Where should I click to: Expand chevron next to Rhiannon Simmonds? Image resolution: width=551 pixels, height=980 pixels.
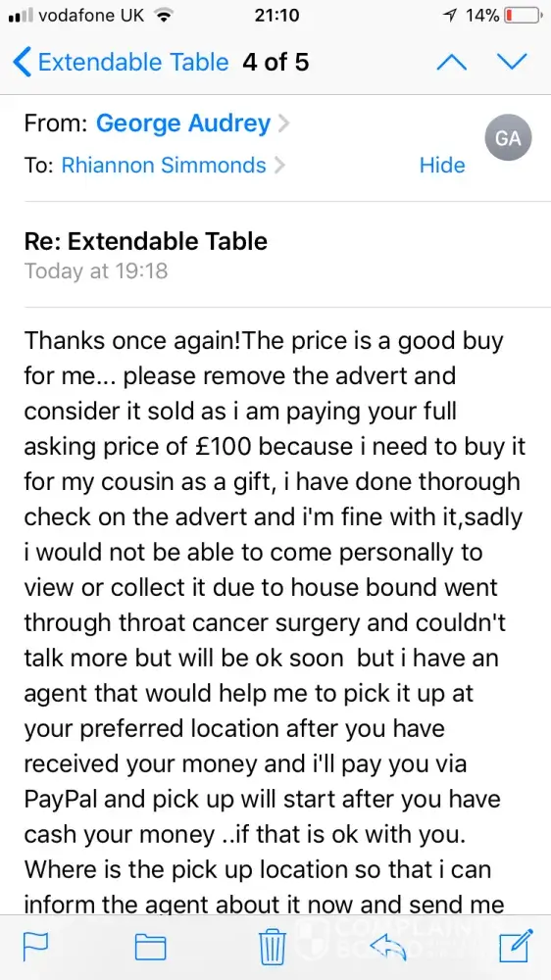278,166
